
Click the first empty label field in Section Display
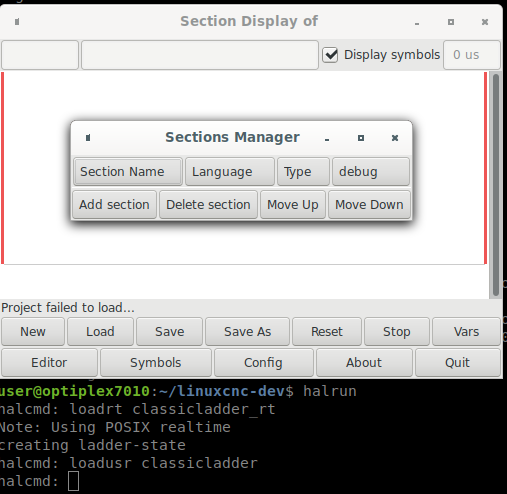[40, 55]
